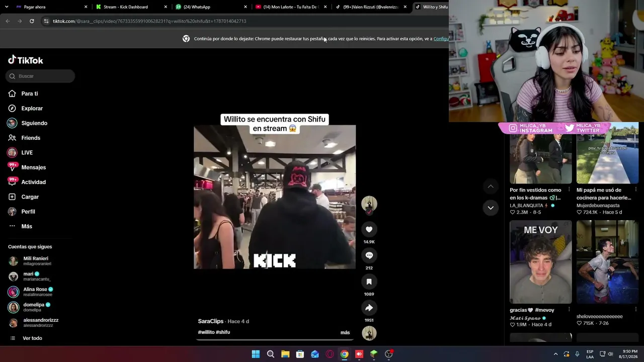View site information in the address bar
The width and height of the screenshot is (644, 362).
(46, 21)
